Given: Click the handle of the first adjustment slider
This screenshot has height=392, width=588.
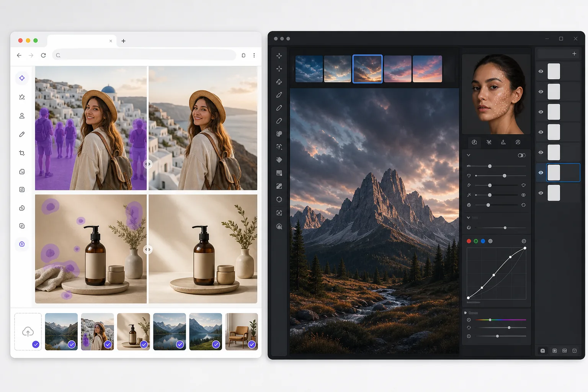Looking at the screenshot, I should pos(490,166).
